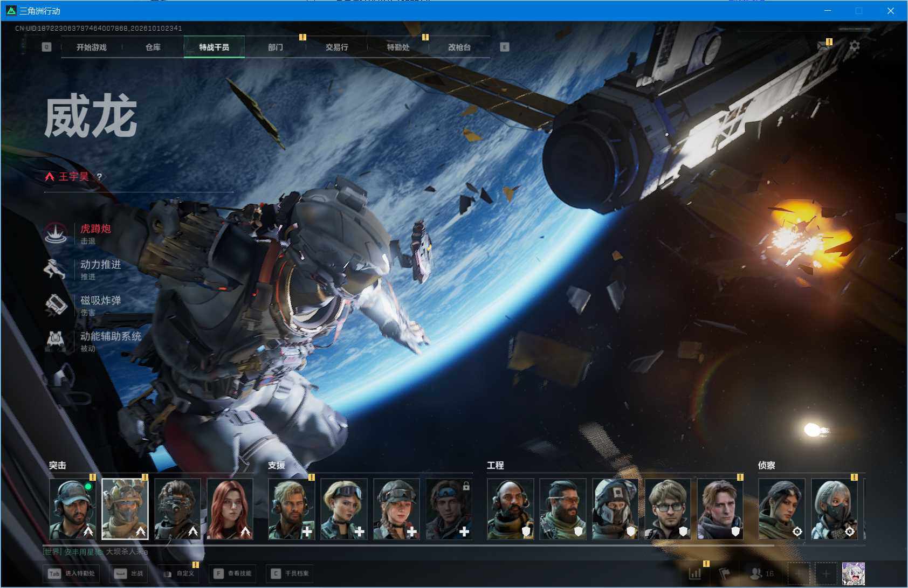908x588 pixels.
Task: Select the locked support operator portrait
Action: [449, 509]
